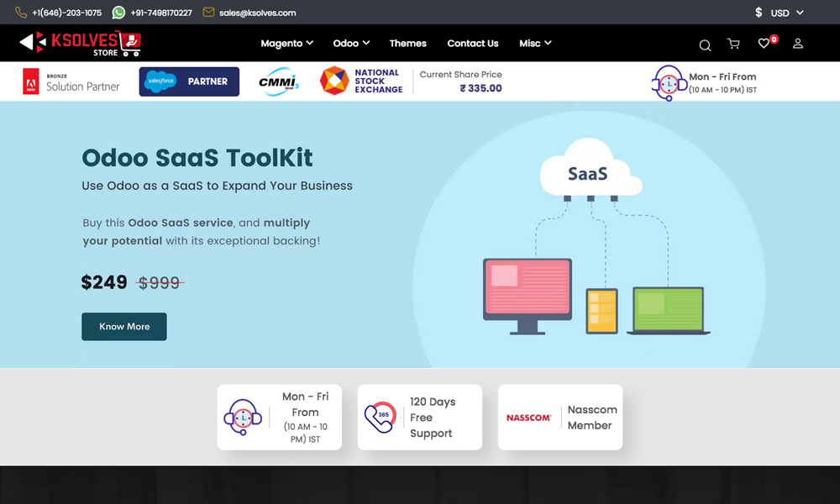This screenshot has width=840, height=504.
Task: Click the Salesforce Partner badge
Action: 189,81
